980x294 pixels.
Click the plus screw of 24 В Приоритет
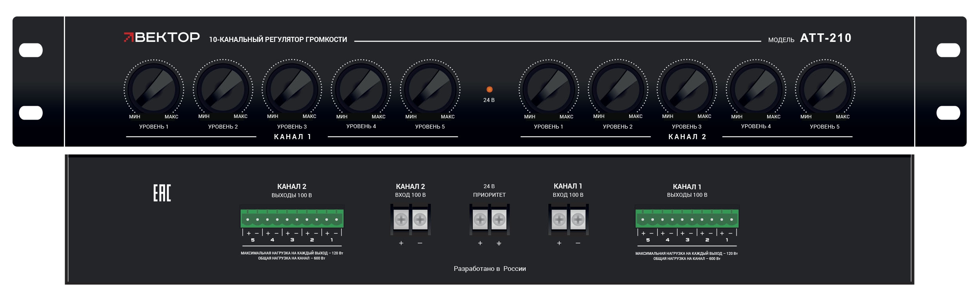pos(480,220)
